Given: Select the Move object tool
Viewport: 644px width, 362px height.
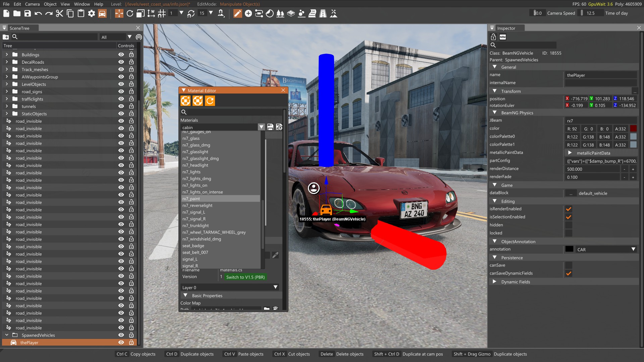Looking at the screenshot, I should tap(119, 13).
